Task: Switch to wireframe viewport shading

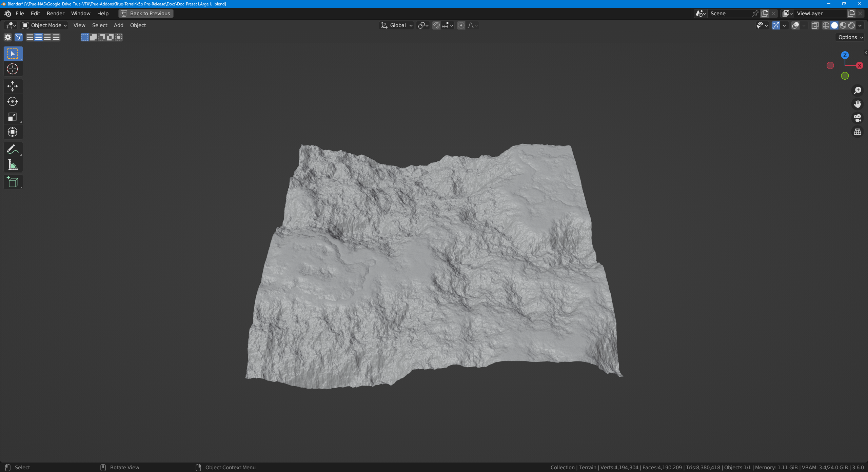Action: 826,25
